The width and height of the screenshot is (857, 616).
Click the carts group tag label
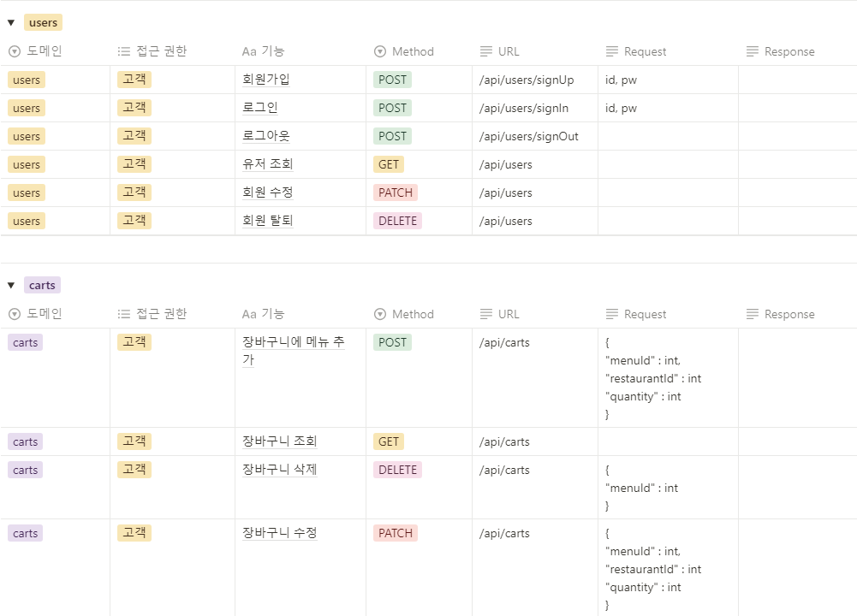click(x=42, y=286)
